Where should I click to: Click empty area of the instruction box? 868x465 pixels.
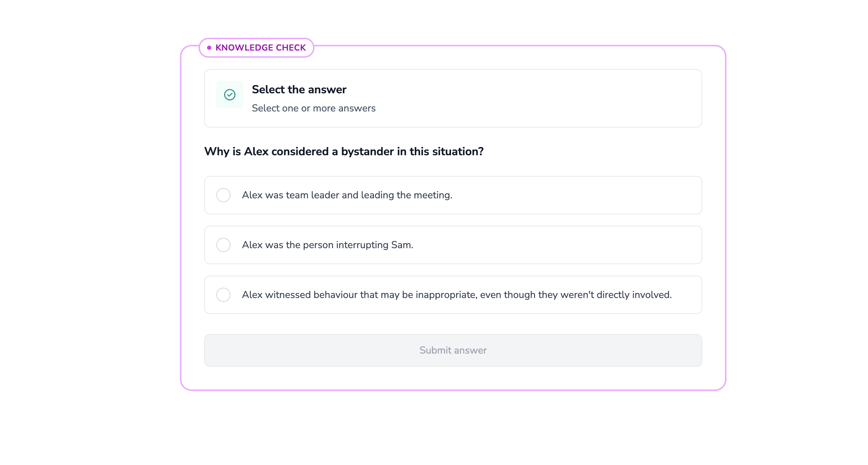pos(534,98)
